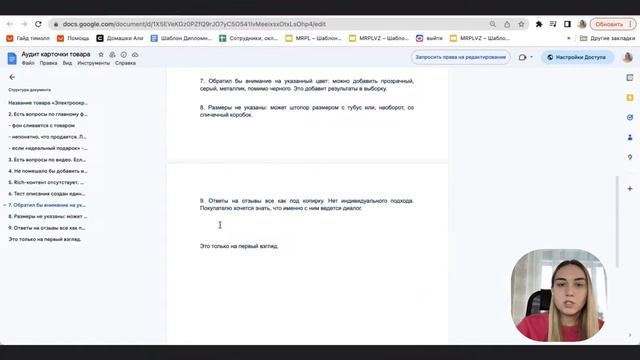Image resolution: width=640 pixels, height=360 pixels.
Task: Collapse the document outline back arrow
Action: point(12,77)
